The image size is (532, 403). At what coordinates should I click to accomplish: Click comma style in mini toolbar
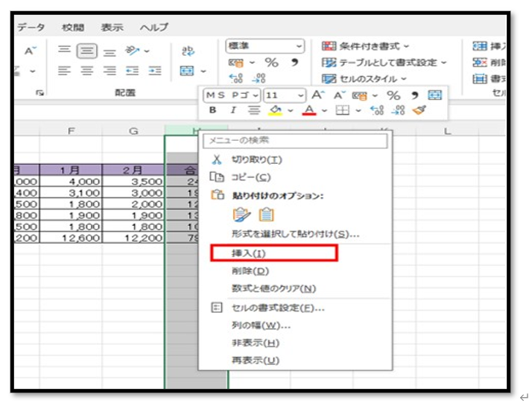pos(414,95)
